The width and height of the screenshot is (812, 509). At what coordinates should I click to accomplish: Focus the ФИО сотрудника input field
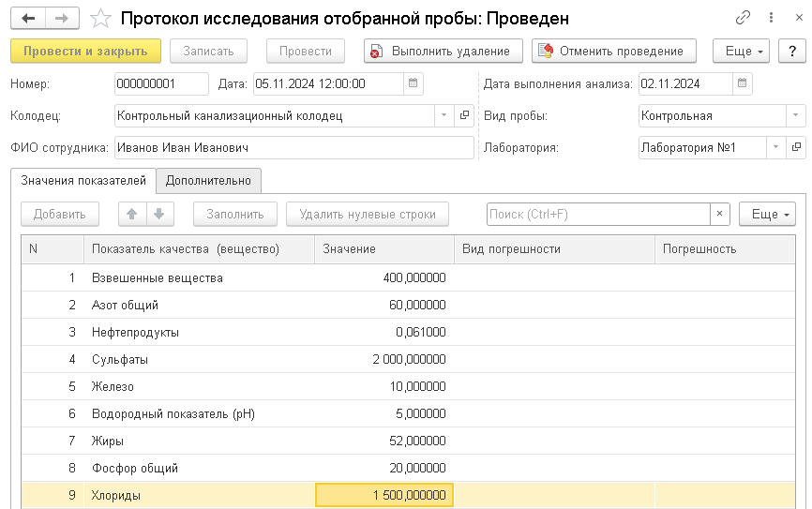(293, 147)
